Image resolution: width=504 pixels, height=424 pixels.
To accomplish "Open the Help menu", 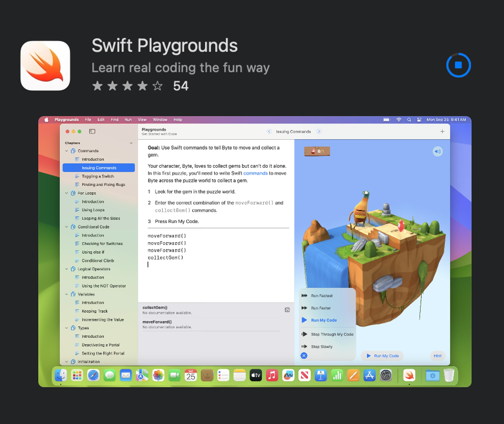I will [178, 120].
